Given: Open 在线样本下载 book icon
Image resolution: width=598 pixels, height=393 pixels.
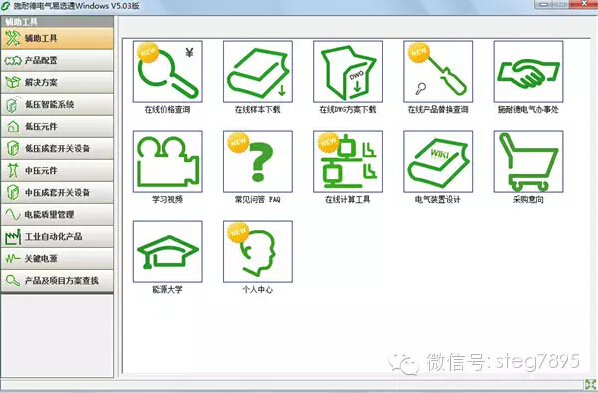Looking at the screenshot, I should [x=258, y=71].
